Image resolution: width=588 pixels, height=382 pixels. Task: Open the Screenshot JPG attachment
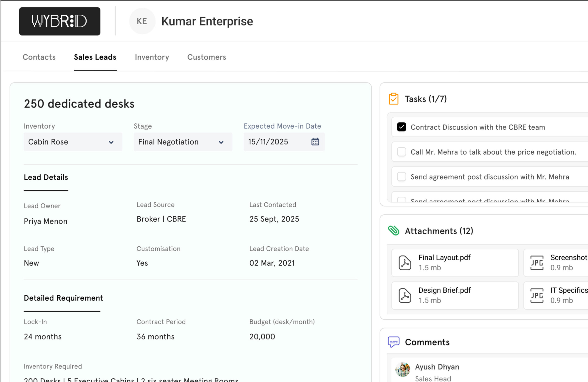556,263
